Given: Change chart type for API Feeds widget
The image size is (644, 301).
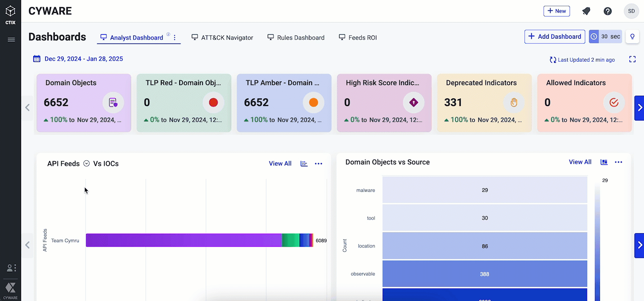Looking at the screenshot, I should (x=304, y=164).
